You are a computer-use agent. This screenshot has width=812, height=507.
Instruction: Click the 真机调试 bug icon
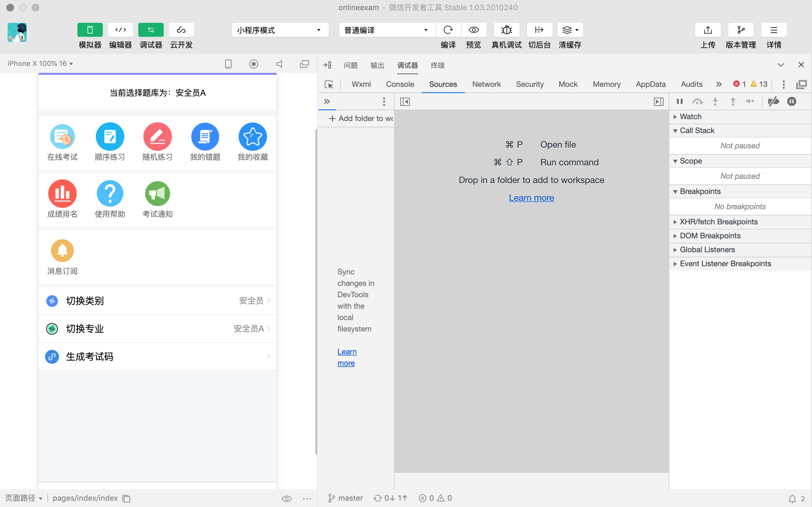(x=506, y=30)
